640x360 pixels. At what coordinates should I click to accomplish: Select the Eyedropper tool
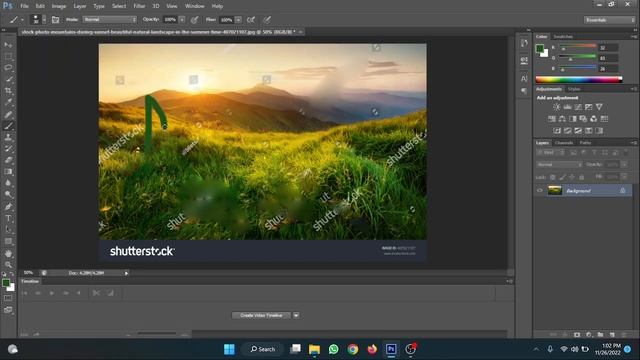coord(8,102)
